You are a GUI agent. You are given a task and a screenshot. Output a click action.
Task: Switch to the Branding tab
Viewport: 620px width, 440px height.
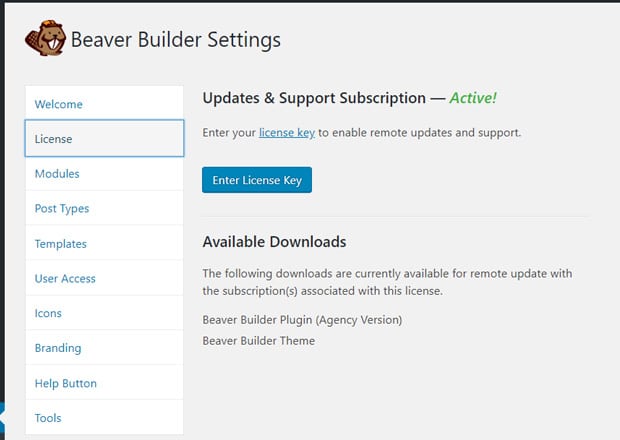tap(104, 348)
